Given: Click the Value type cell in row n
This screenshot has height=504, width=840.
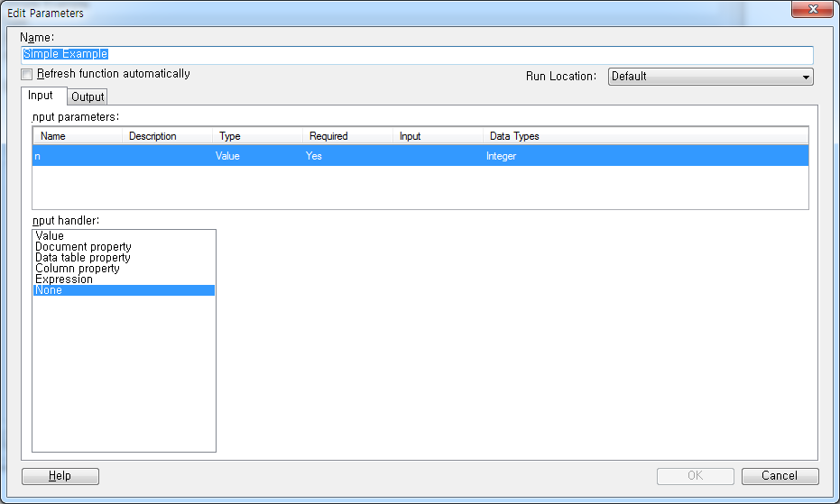Looking at the screenshot, I should tap(227, 156).
